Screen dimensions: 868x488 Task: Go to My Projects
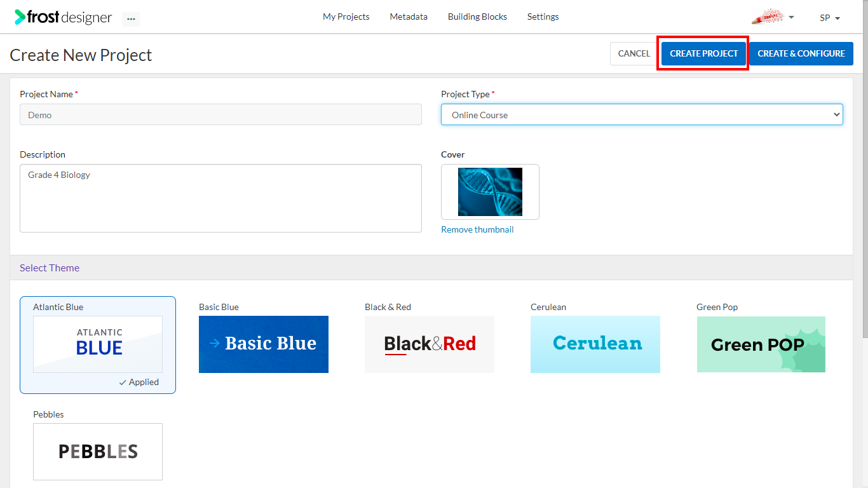click(x=346, y=17)
